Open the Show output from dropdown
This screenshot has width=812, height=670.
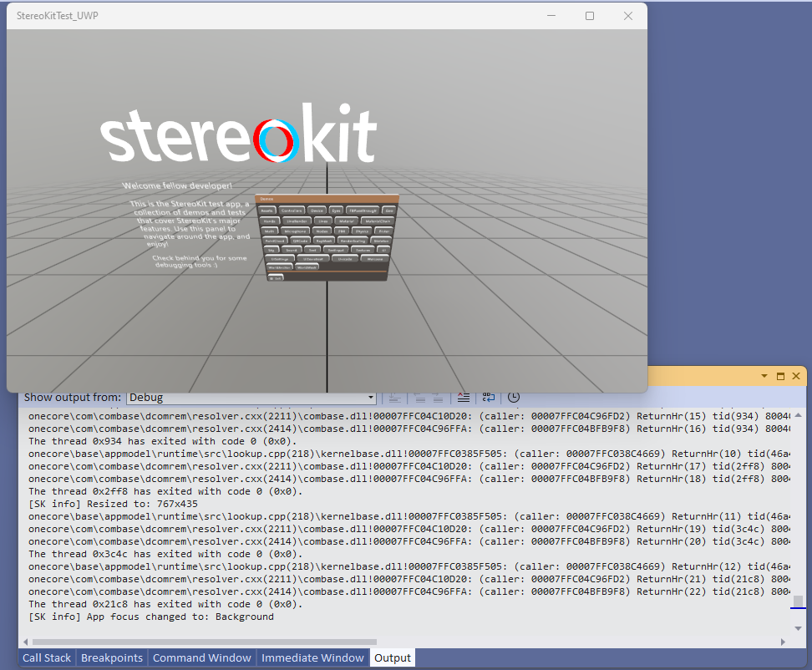pyautogui.click(x=370, y=398)
